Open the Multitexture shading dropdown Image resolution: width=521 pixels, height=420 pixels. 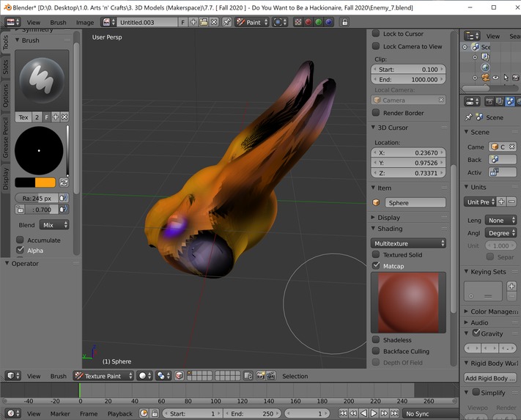click(409, 243)
